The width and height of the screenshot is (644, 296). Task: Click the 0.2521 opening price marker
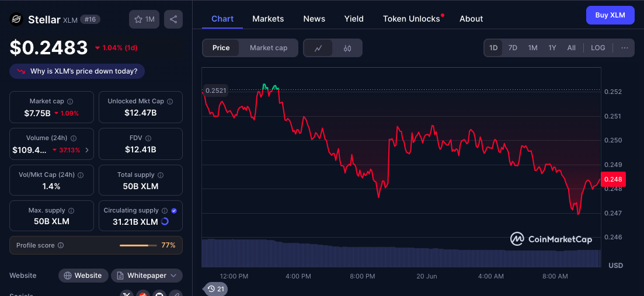coord(215,90)
